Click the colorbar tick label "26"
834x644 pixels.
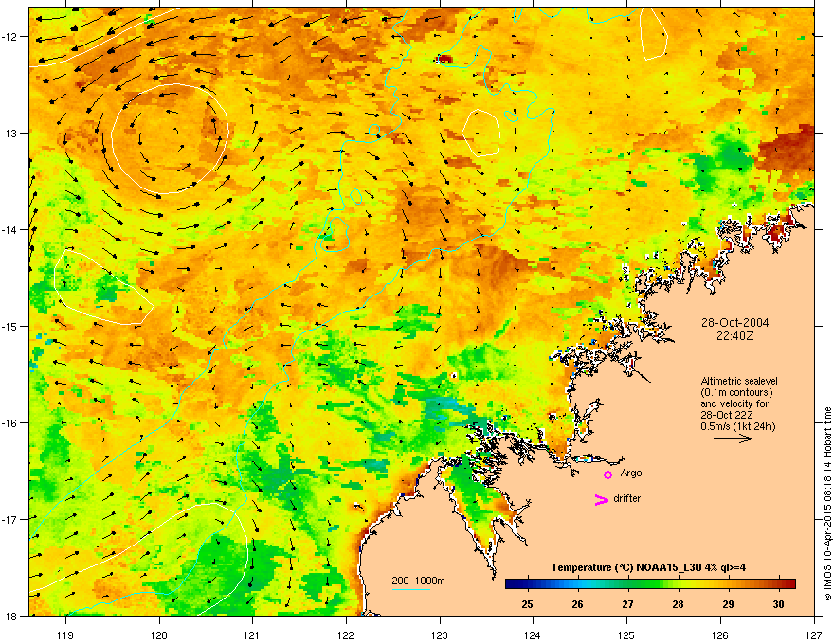577,604
